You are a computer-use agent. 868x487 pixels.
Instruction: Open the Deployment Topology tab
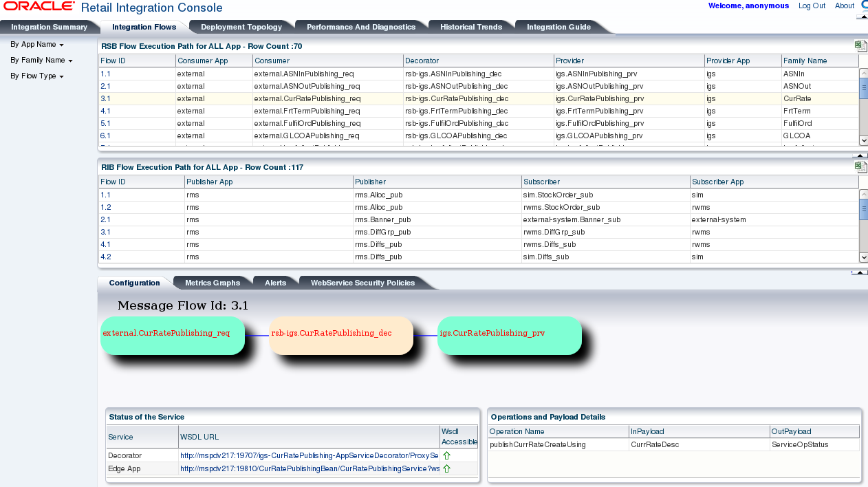241,27
